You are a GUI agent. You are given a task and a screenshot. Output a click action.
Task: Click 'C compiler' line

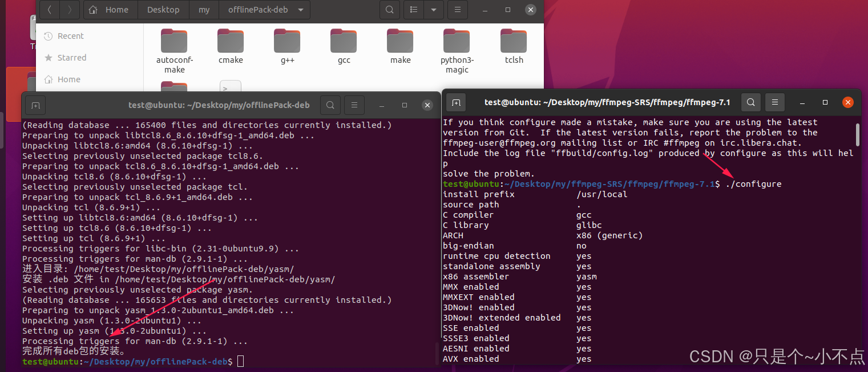(517, 215)
